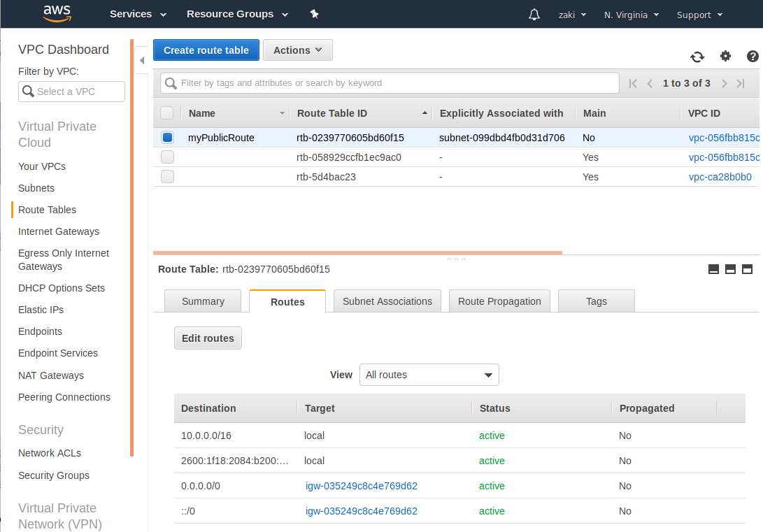Select the myPublicRoute name cell
The height and width of the screenshot is (532, 763).
tap(221, 138)
